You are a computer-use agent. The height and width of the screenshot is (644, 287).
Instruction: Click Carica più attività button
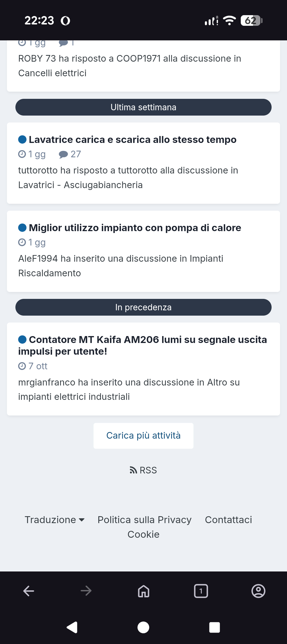pos(143,436)
